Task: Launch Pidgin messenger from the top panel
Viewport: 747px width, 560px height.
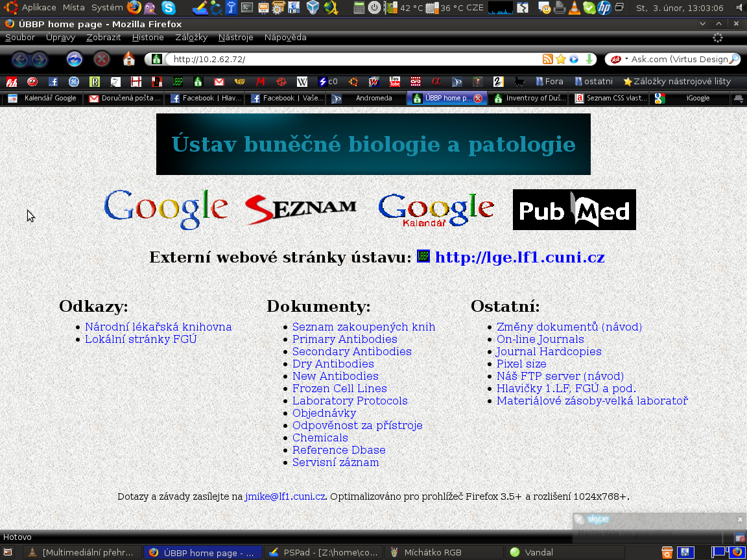Action: coord(150,8)
